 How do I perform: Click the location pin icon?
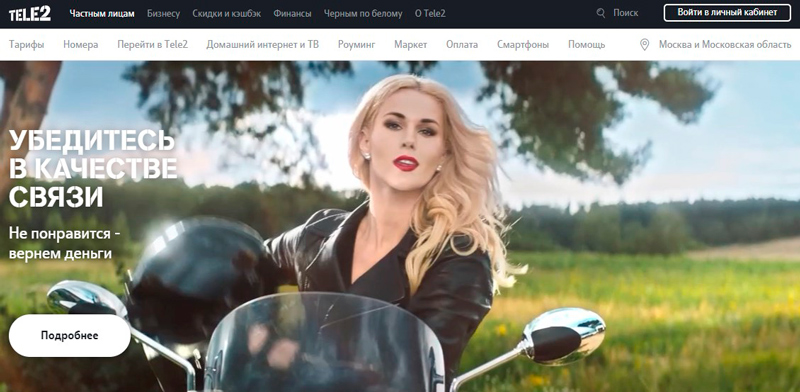(x=644, y=45)
